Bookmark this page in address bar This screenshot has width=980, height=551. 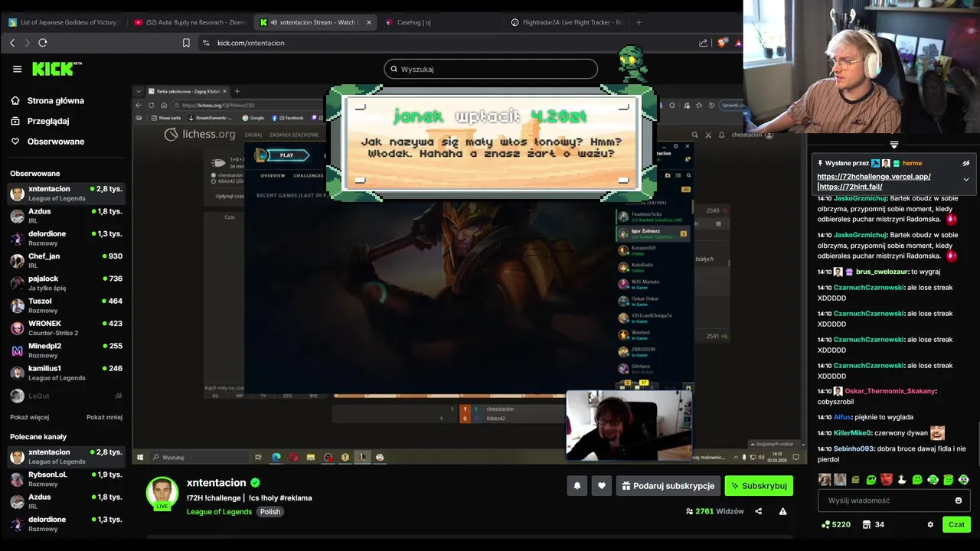pos(186,43)
